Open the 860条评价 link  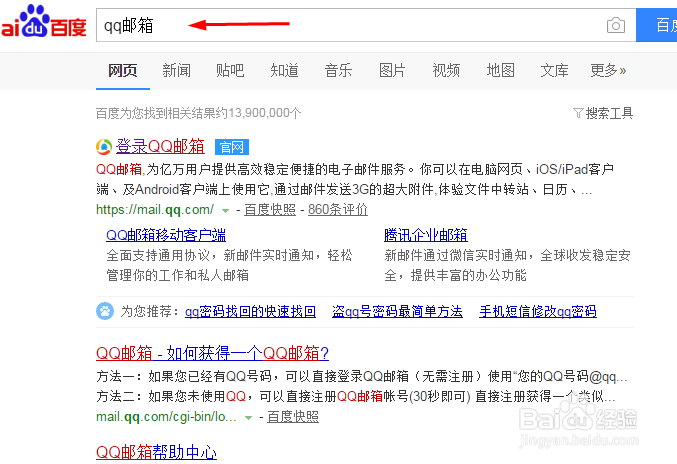[338, 210]
